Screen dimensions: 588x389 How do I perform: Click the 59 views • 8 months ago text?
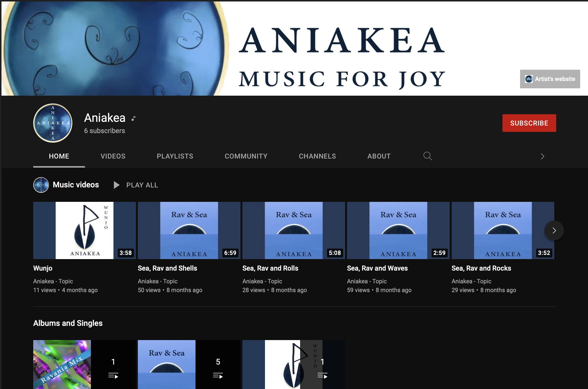[379, 290]
